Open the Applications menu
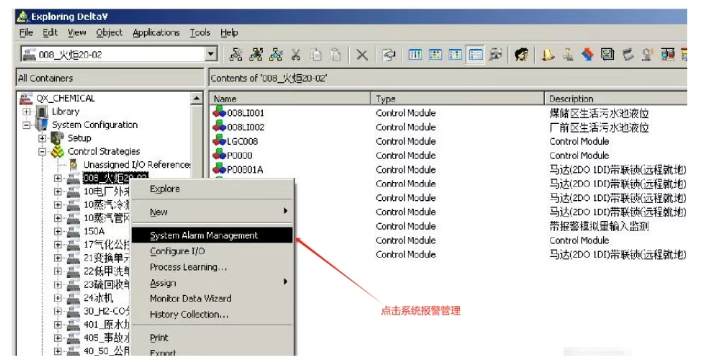This screenshot has height=360, width=727. pyautogui.click(x=156, y=32)
